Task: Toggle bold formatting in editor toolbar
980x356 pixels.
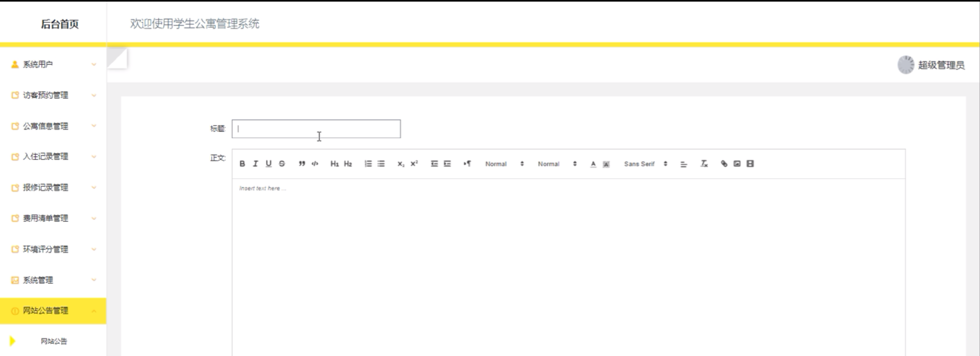Action: click(x=242, y=164)
